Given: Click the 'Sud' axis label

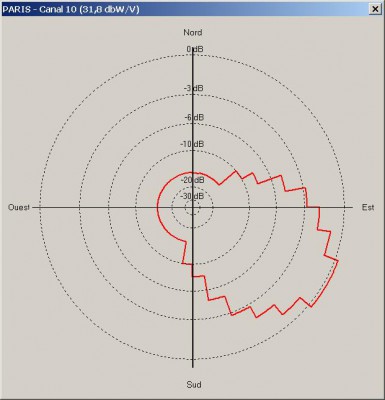Looking at the screenshot, I should pyautogui.click(x=194, y=385).
